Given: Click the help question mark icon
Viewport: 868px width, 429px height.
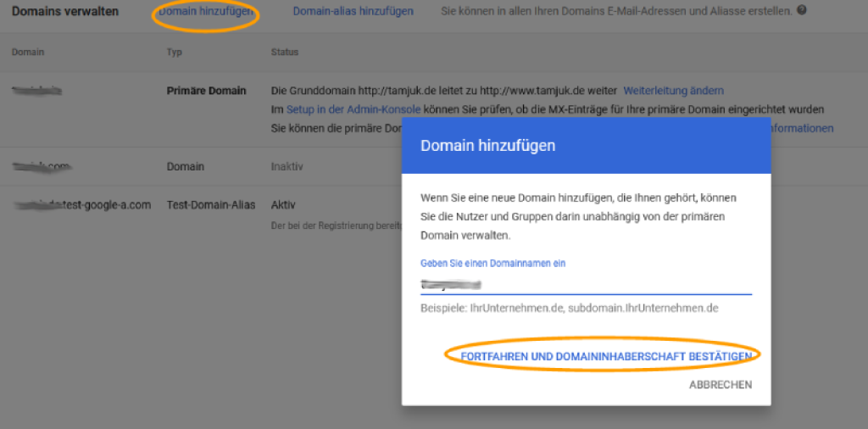Looking at the screenshot, I should click(x=801, y=10).
